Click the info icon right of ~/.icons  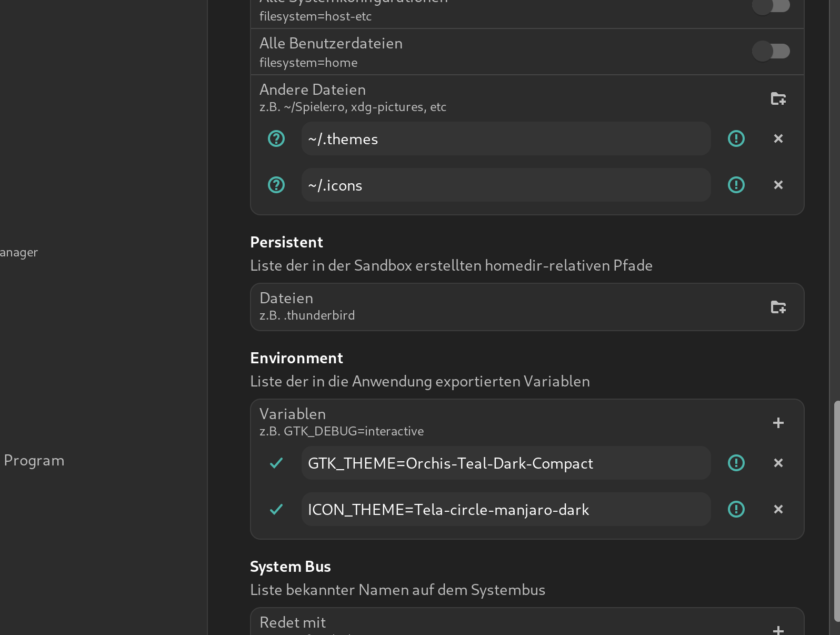click(736, 185)
